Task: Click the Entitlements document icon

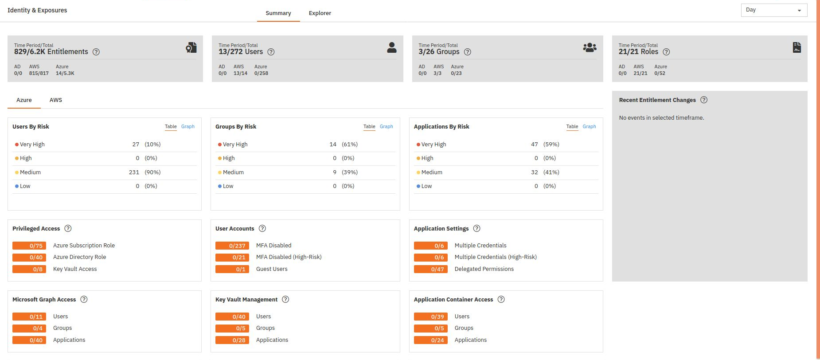Action: 191,48
